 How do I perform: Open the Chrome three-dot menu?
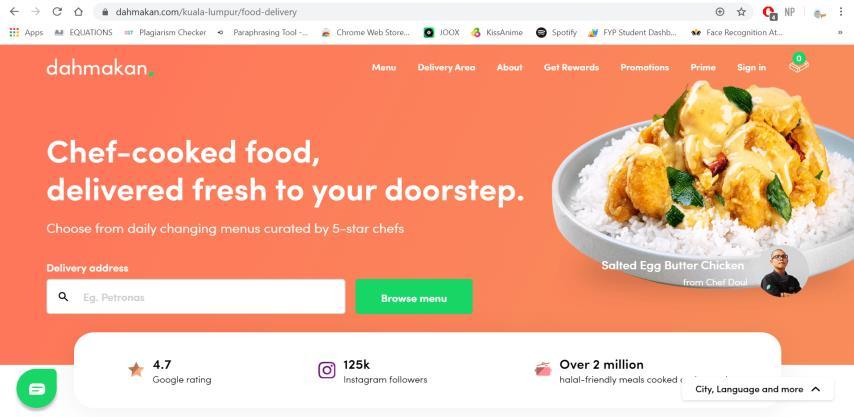[x=841, y=11]
